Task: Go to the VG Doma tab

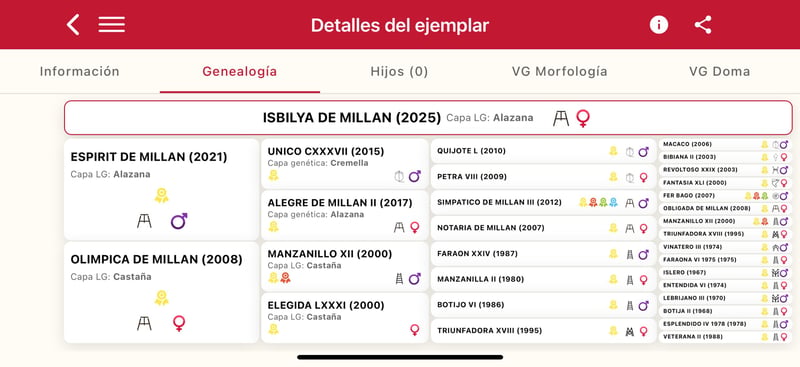Action: coord(719,71)
